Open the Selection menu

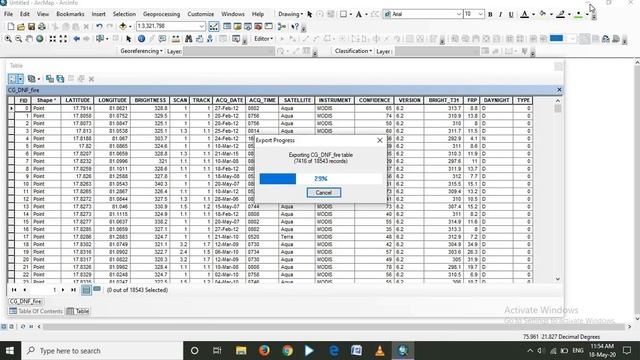[x=124, y=14]
